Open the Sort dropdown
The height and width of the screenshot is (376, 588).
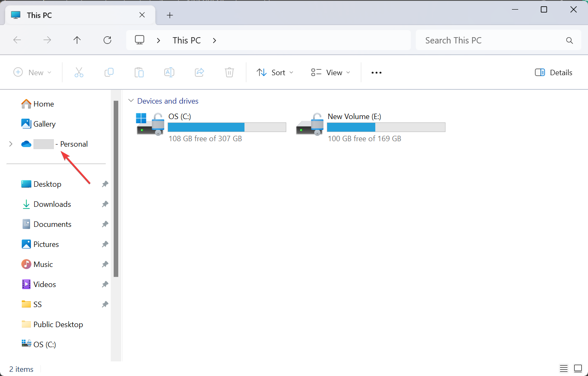[x=275, y=72]
